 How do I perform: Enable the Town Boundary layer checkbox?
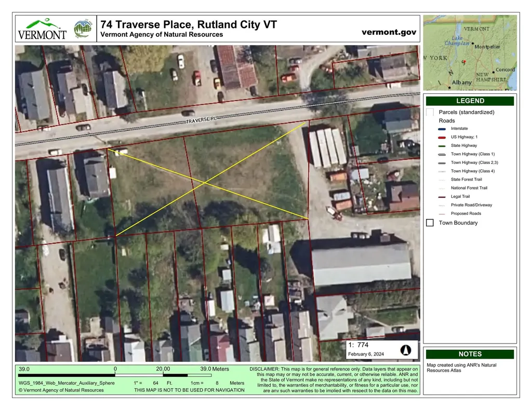coord(430,223)
